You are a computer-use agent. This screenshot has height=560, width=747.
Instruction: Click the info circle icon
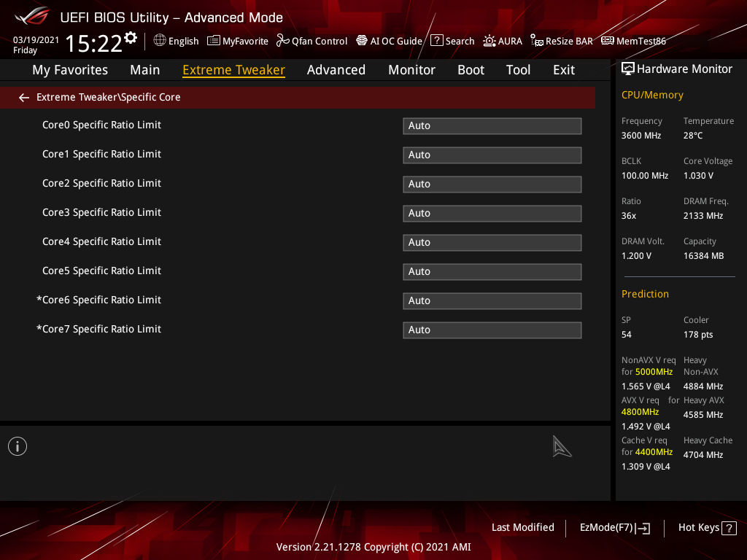click(18, 446)
